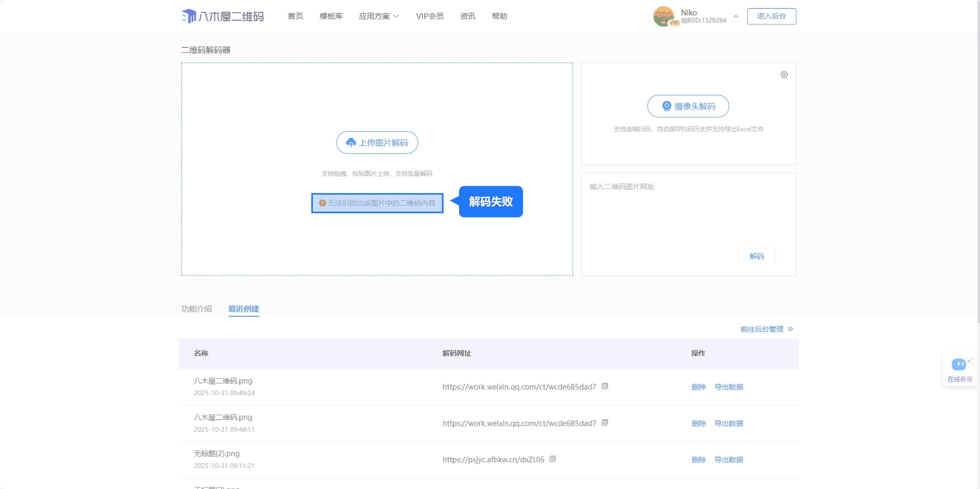Open the decoder settings gear icon
The height and width of the screenshot is (489, 980).
(x=784, y=75)
